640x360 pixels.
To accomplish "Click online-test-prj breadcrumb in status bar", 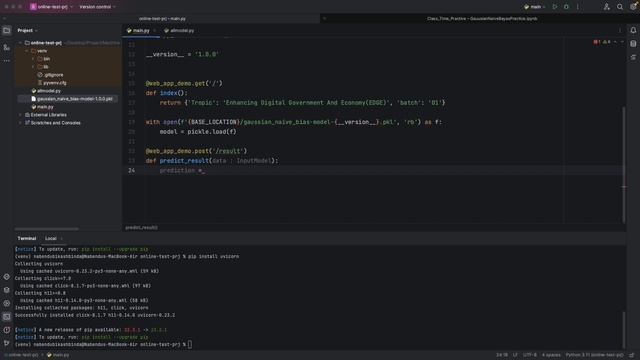I will 22,355.
